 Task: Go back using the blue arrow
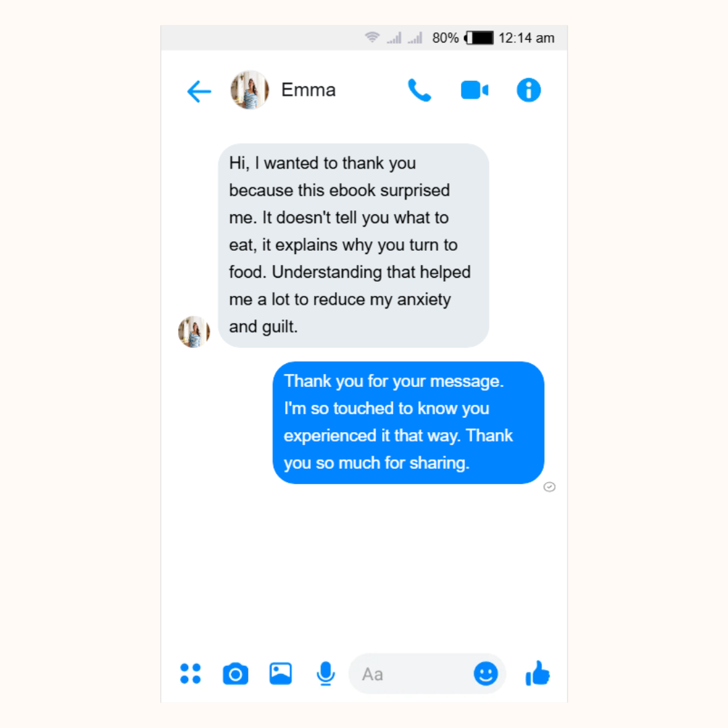pyautogui.click(x=199, y=91)
